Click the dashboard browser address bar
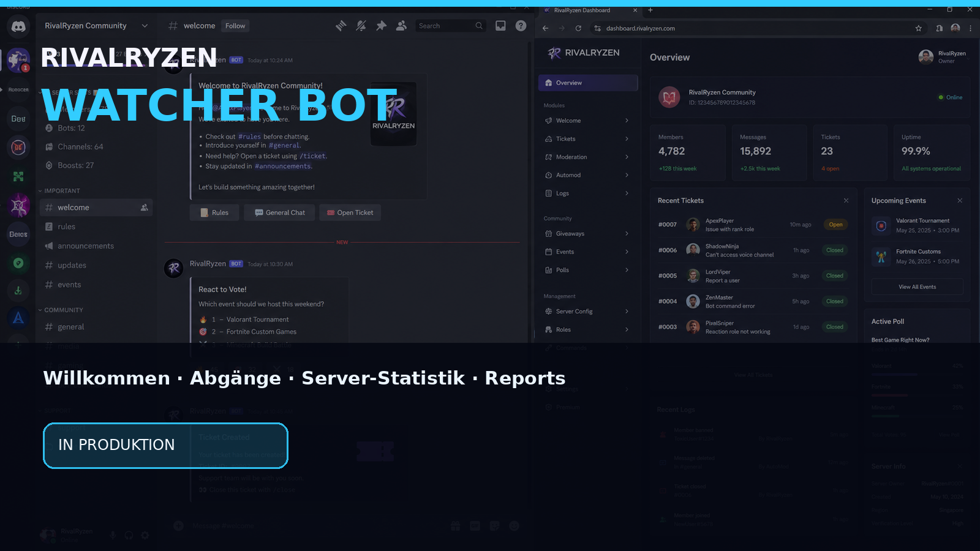 (758, 28)
